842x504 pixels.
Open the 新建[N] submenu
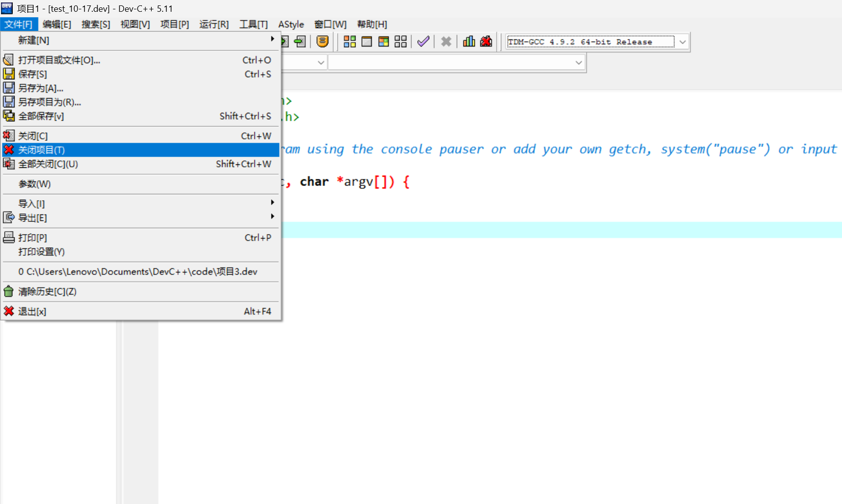click(x=141, y=40)
